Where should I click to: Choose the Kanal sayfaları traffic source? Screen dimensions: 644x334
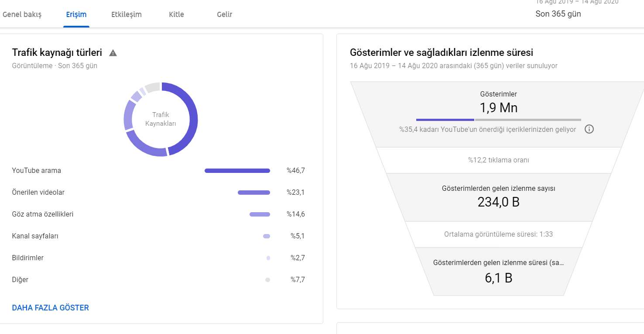click(x=35, y=236)
